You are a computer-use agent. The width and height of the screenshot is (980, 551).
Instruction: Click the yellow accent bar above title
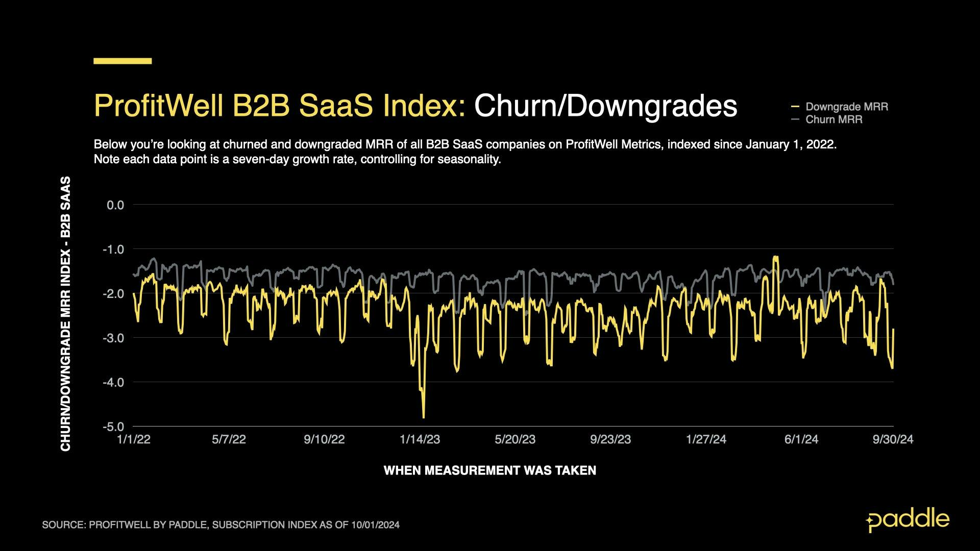(122, 61)
